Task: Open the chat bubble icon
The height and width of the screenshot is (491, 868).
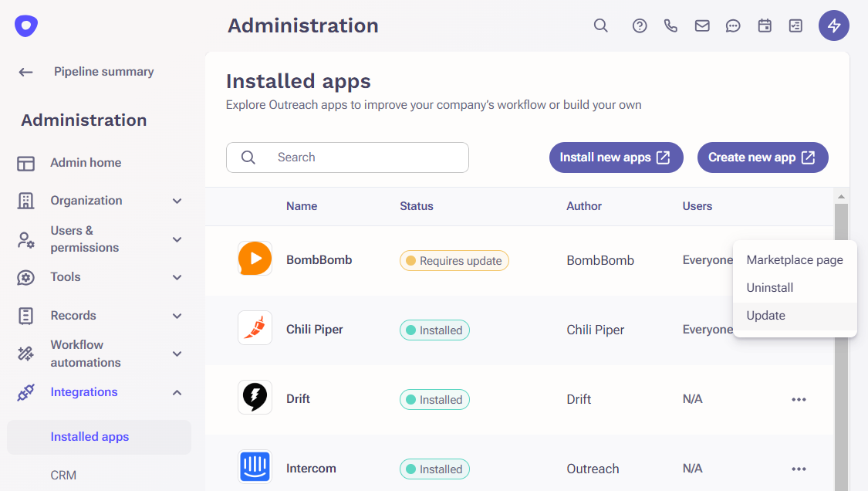Action: tap(733, 26)
